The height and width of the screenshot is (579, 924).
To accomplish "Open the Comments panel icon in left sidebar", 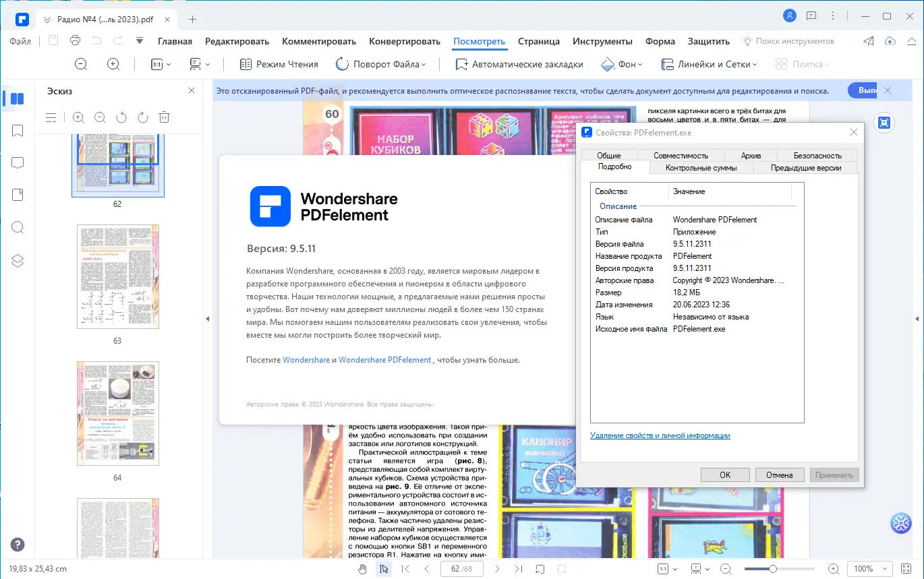I will click(x=18, y=162).
